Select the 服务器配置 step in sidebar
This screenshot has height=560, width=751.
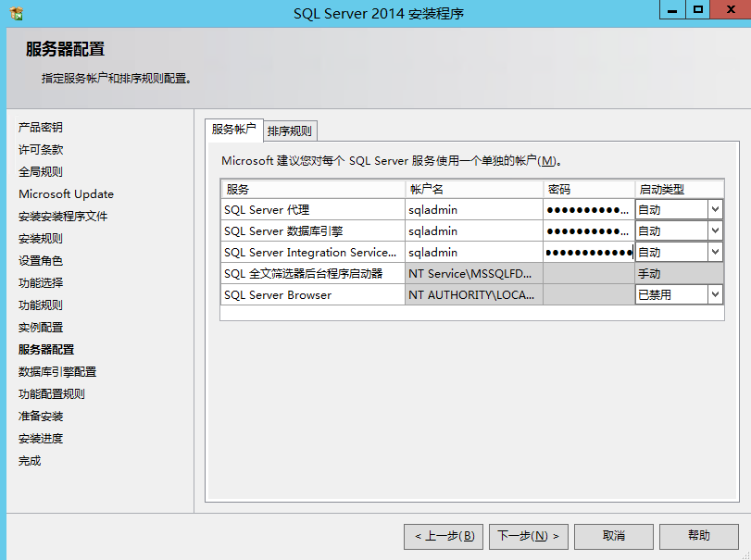click(46, 350)
